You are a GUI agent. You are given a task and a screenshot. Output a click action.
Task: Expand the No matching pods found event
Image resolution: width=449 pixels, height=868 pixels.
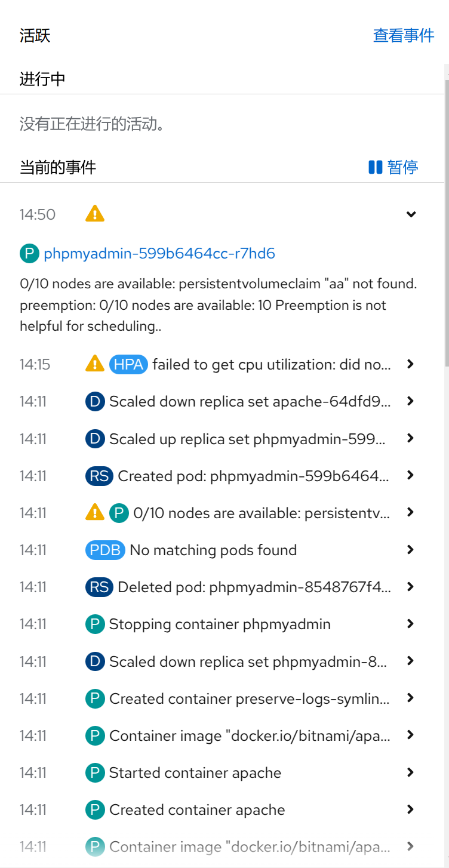coord(410,550)
